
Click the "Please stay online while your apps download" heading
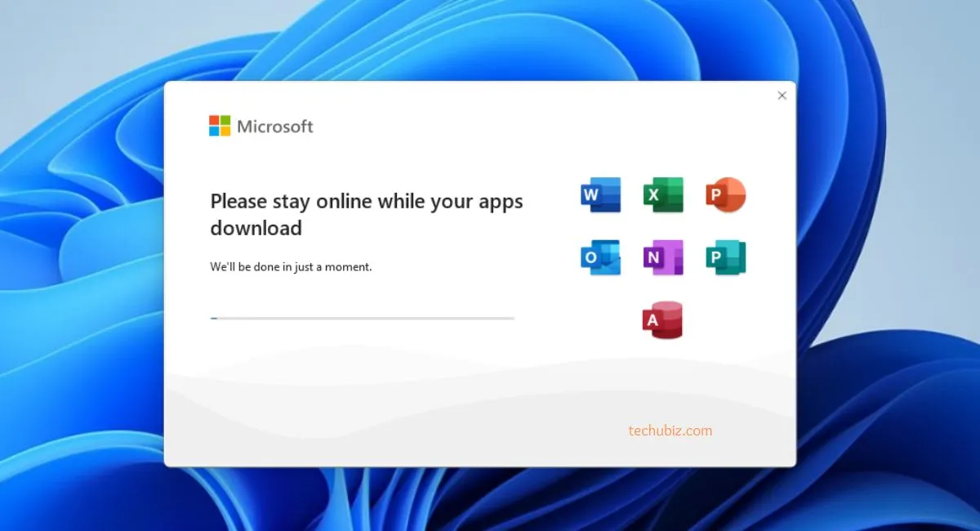coord(367,214)
